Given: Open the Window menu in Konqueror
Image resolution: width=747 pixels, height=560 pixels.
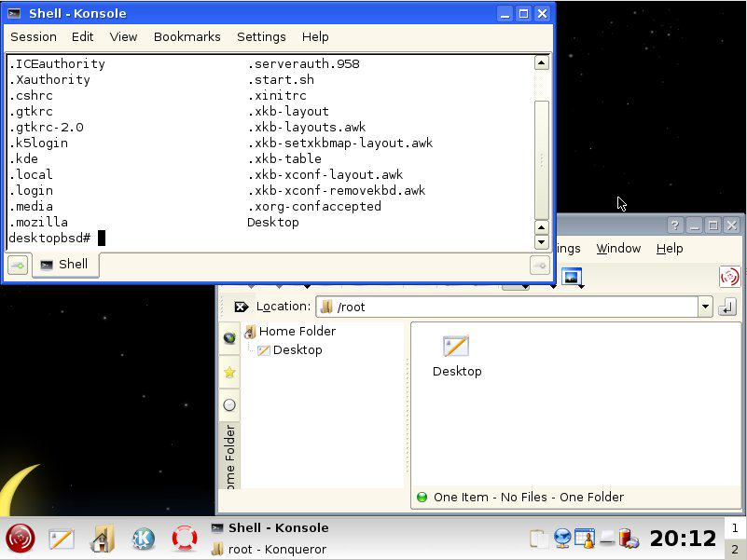Looking at the screenshot, I should pos(618,248).
